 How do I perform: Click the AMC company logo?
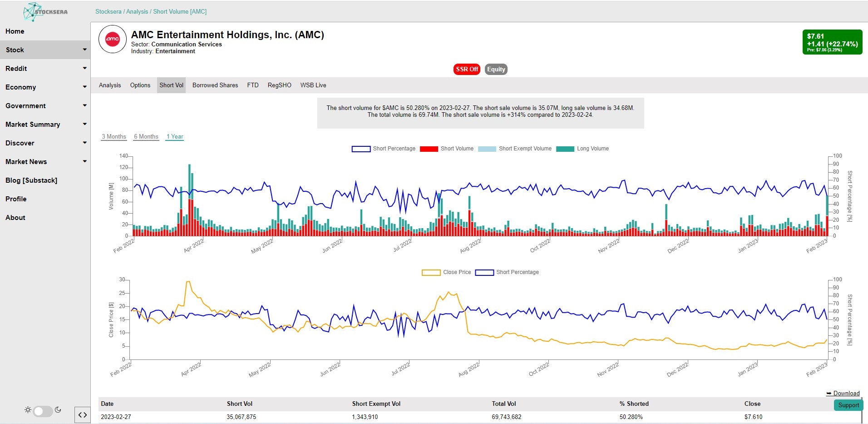(113, 39)
